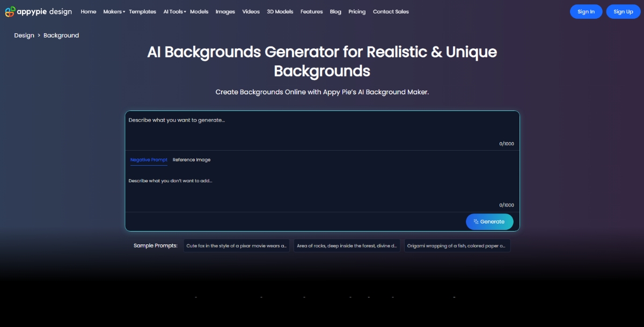Screen dimensions: 644x327
Task: Open the 3D Models section
Action: 280,11
